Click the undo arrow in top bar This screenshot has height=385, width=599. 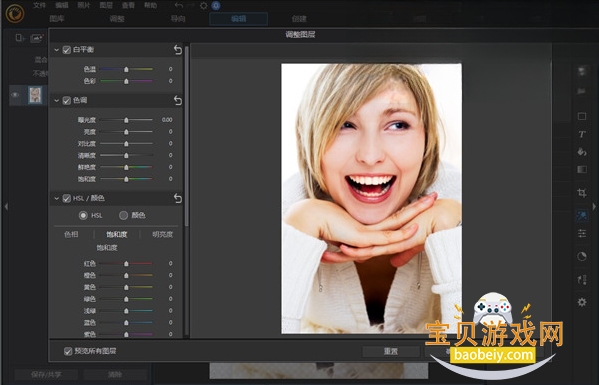coord(178,5)
